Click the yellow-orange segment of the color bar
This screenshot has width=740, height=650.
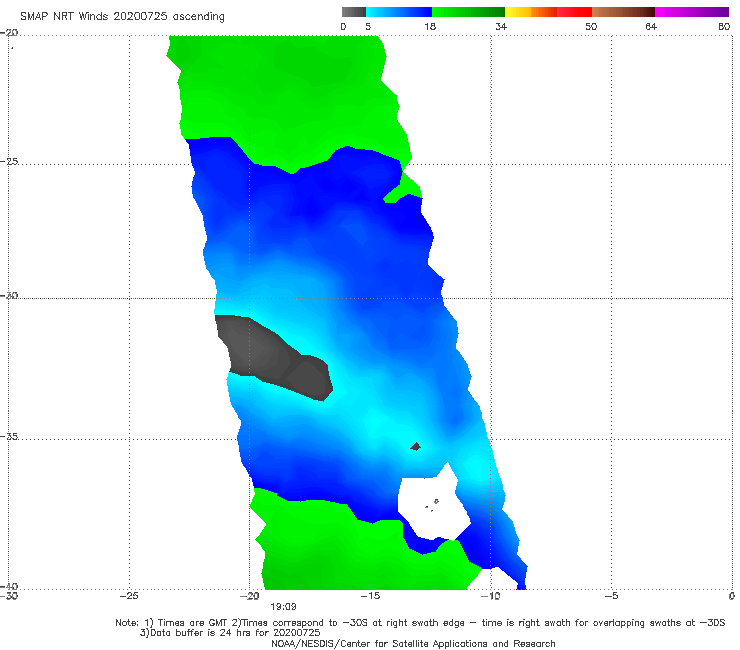[x=530, y=12]
